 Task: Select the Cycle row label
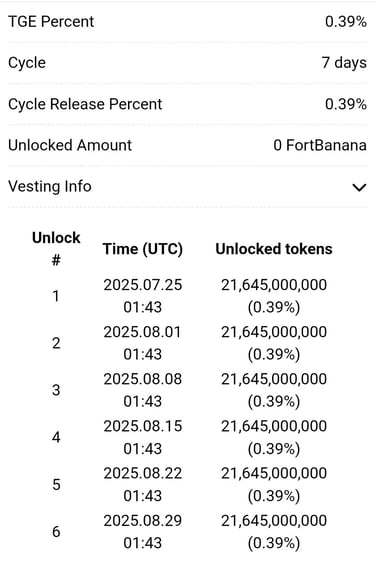(x=27, y=63)
